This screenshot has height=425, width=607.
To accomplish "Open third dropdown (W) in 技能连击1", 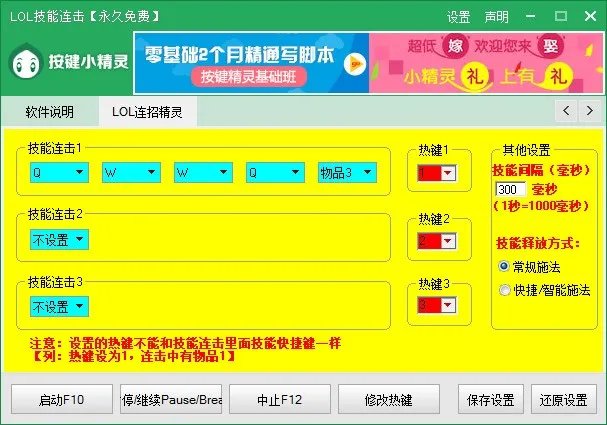I will [x=203, y=172].
